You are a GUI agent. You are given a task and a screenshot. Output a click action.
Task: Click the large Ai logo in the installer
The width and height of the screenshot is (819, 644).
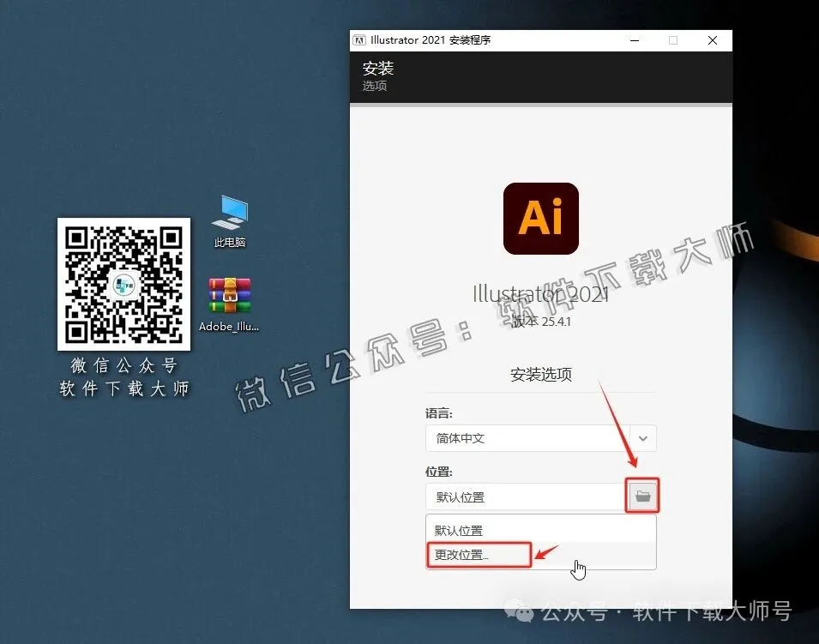coord(540,218)
